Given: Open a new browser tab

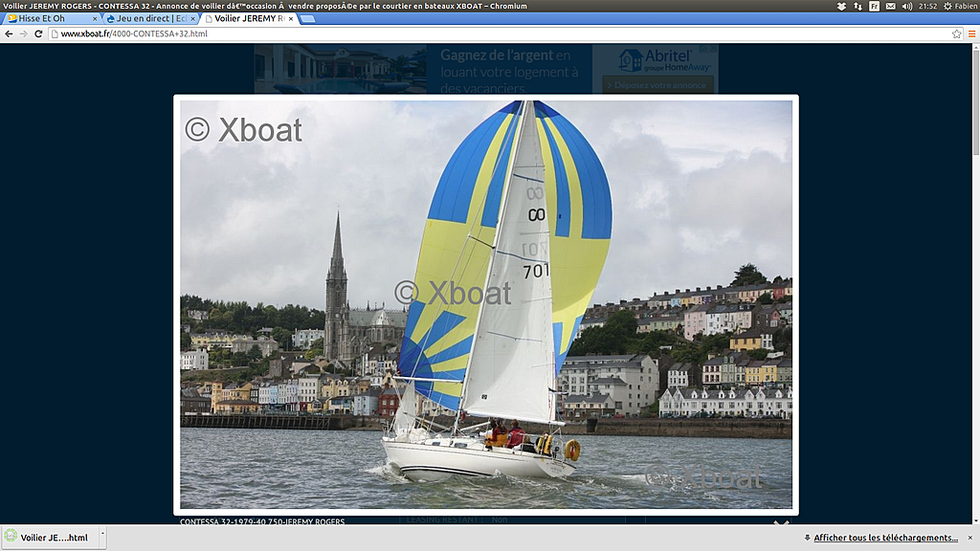Looking at the screenshot, I should click(x=307, y=19).
